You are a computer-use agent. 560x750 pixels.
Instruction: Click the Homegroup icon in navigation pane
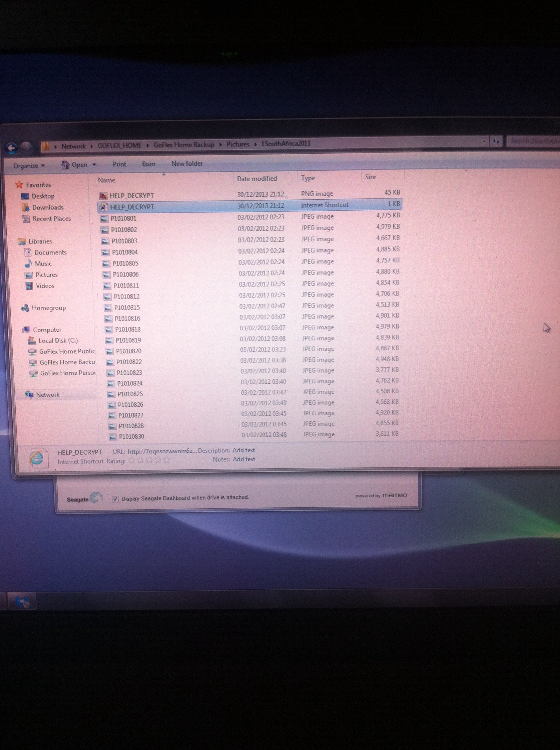(x=25, y=308)
